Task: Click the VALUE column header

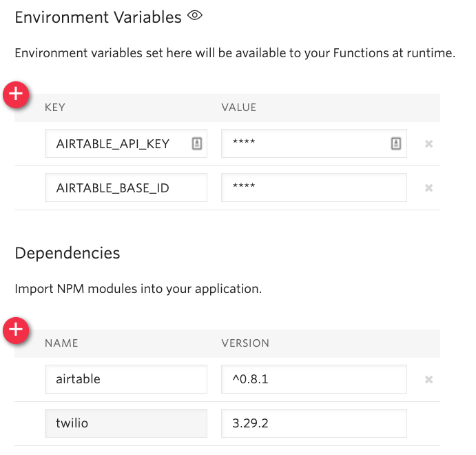Action: point(238,108)
